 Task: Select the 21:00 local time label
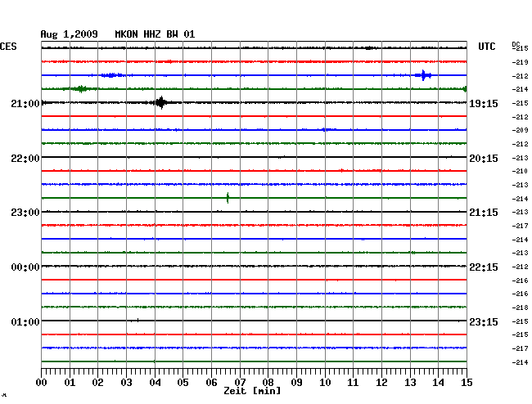[25, 103]
